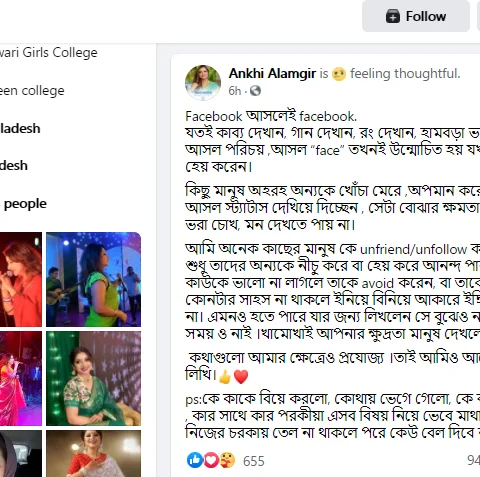Click the Follow button

click(x=416, y=16)
